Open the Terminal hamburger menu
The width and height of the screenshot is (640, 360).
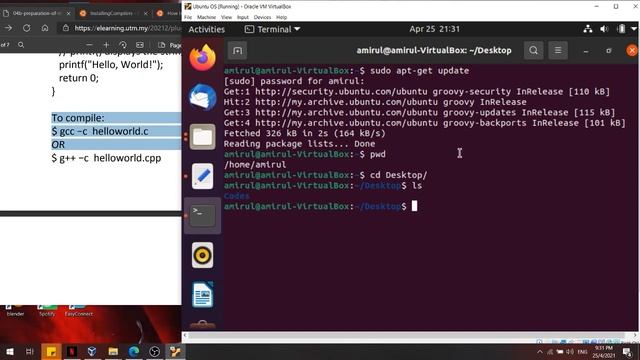(x=558, y=51)
